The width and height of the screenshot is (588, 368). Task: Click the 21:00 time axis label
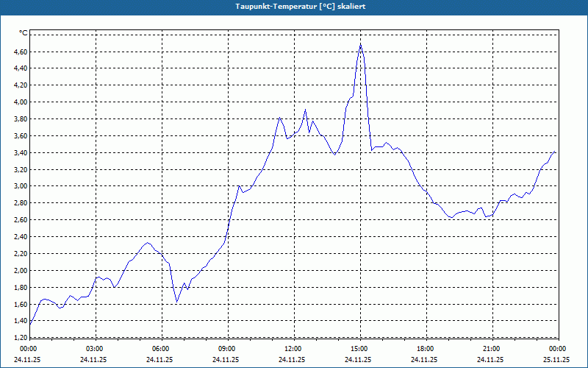492,349
